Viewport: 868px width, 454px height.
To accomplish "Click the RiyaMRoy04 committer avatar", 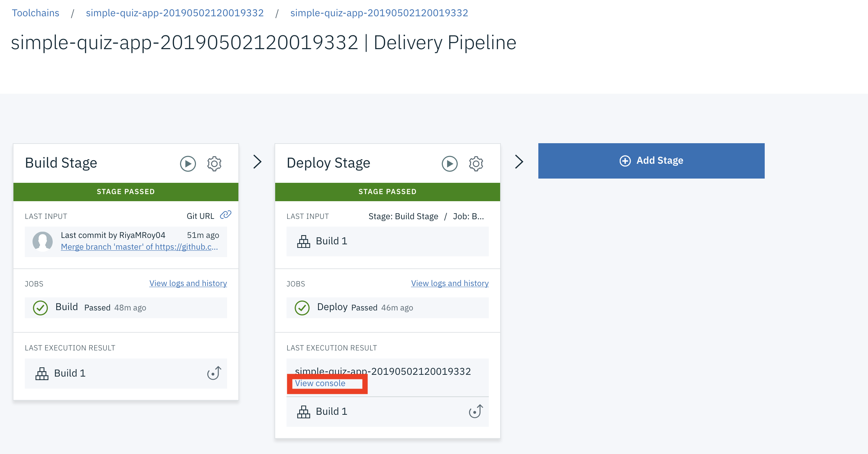I will (x=42, y=241).
